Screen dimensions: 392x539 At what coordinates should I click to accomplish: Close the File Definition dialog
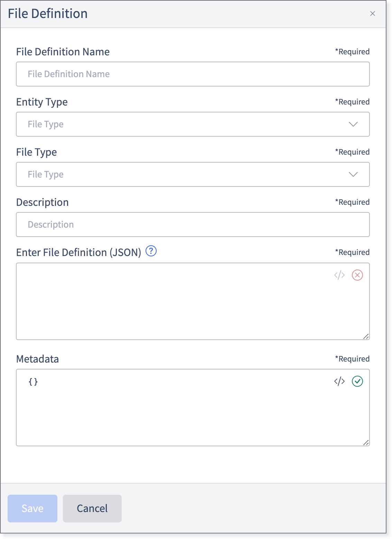click(373, 13)
